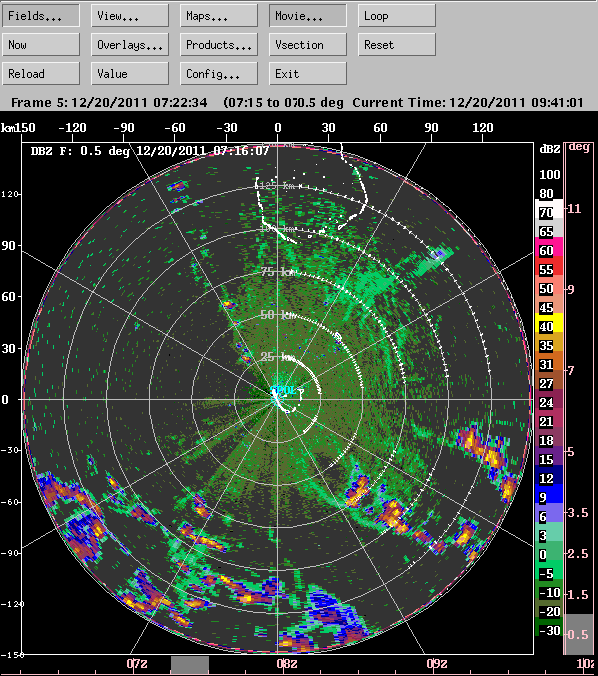Viewport: 598px width, 676px height.
Task: Click the 1.5 deg elevation label
Action: 578,595
